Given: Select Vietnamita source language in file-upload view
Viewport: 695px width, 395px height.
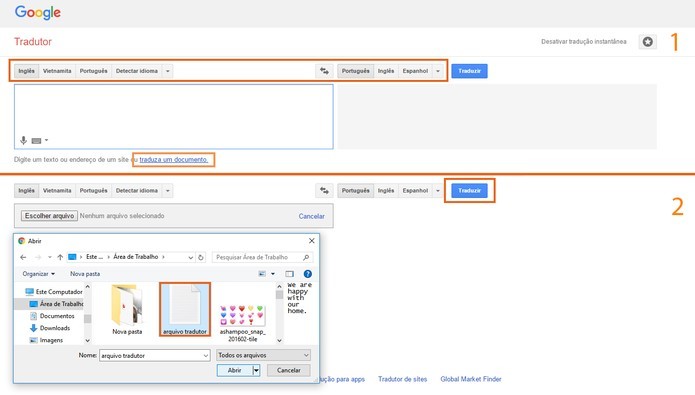Looking at the screenshot, I should (x=57, y=191).
